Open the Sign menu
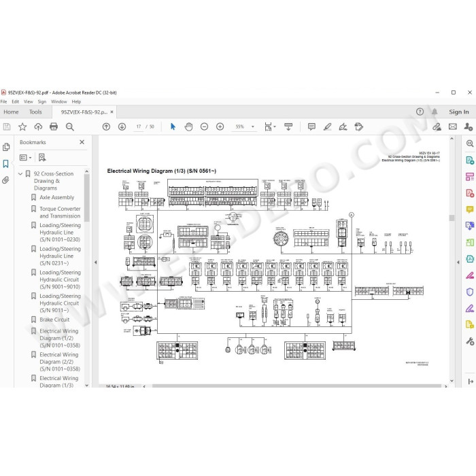Screen dimensions: 476x476 pyautogui.click(x=42, y=102)
